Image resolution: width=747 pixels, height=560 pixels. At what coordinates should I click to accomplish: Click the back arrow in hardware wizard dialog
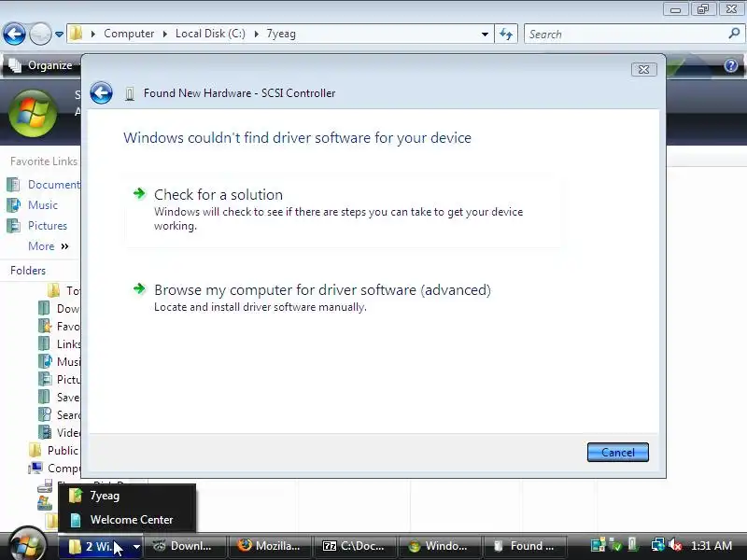(101, 92)
